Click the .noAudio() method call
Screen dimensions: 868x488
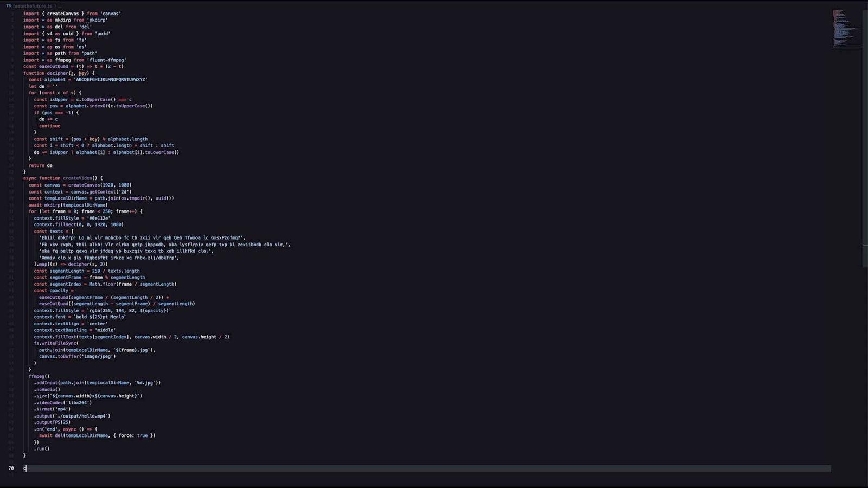tap(48, 389)
